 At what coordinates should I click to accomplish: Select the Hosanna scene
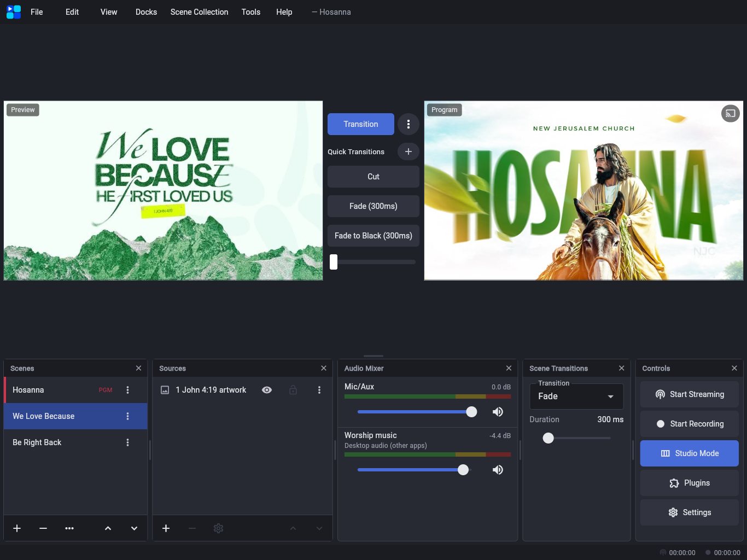point(75,390)
